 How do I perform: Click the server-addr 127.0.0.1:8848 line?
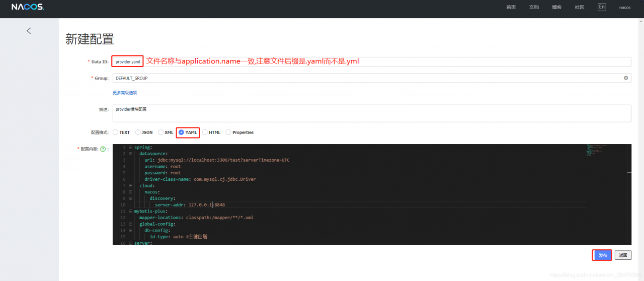pyautogui.click(x=190, y=205)
